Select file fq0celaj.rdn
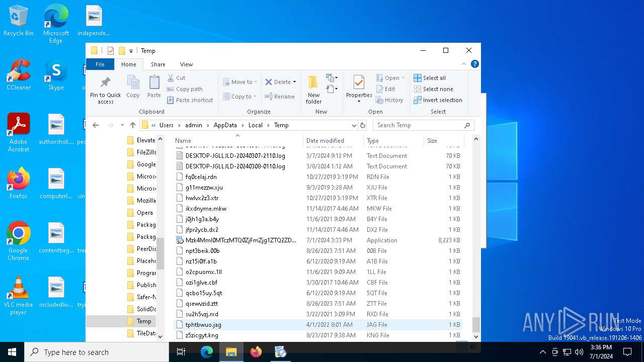The width and height of the screenshot is (644, 362). pyautogui.click(x=317, y=177)
